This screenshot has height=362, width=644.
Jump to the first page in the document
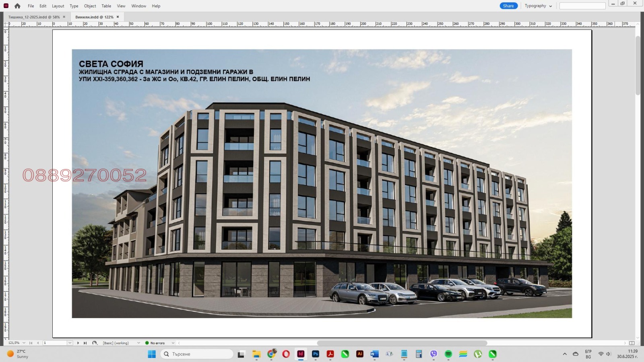pos(31,343)
